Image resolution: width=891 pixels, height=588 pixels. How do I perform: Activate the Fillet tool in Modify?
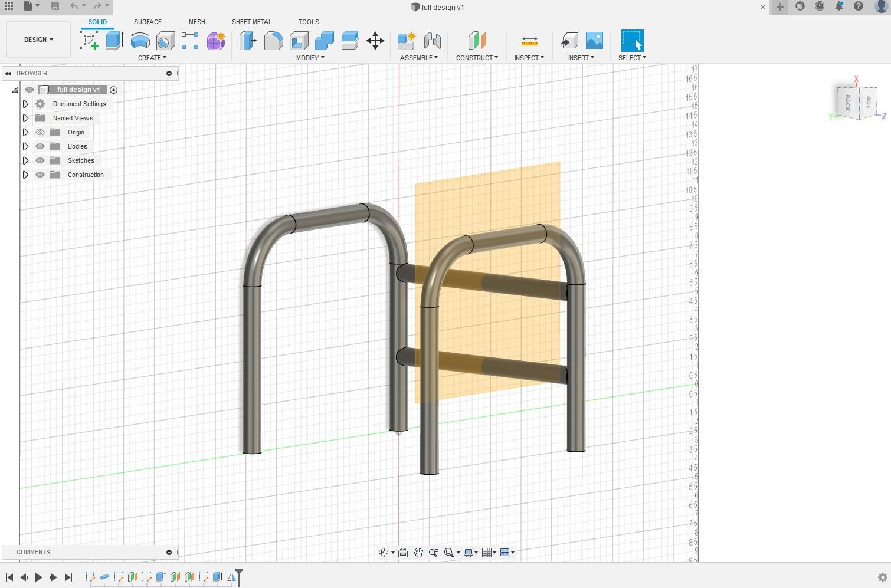coord(274,41)
